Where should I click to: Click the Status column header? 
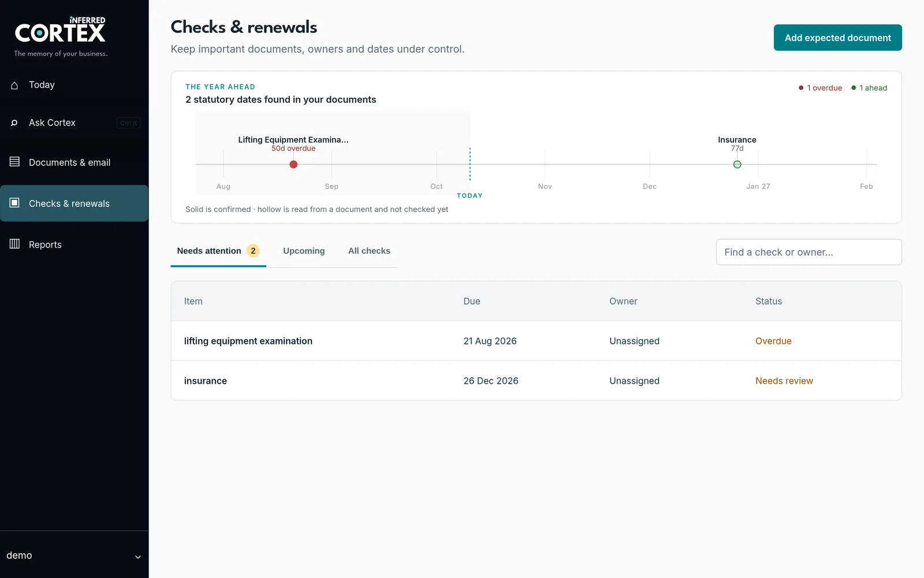coord(769,301)
